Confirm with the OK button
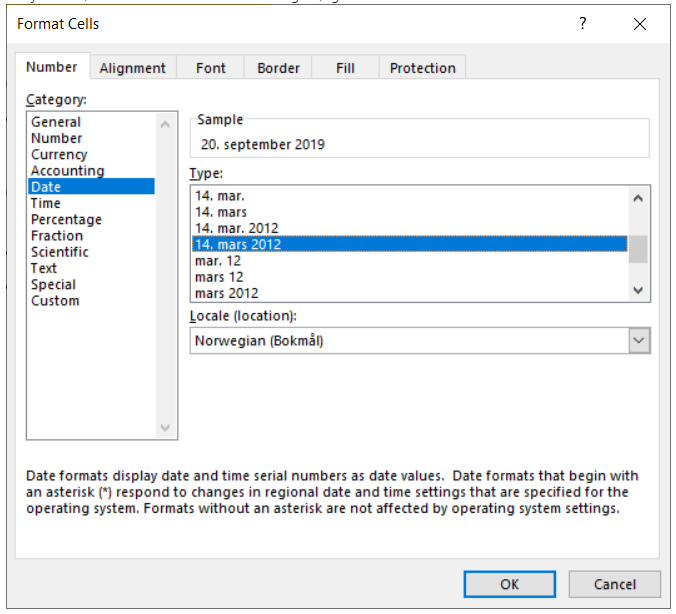Screen dimensions: 676x614 coord(509,584)
